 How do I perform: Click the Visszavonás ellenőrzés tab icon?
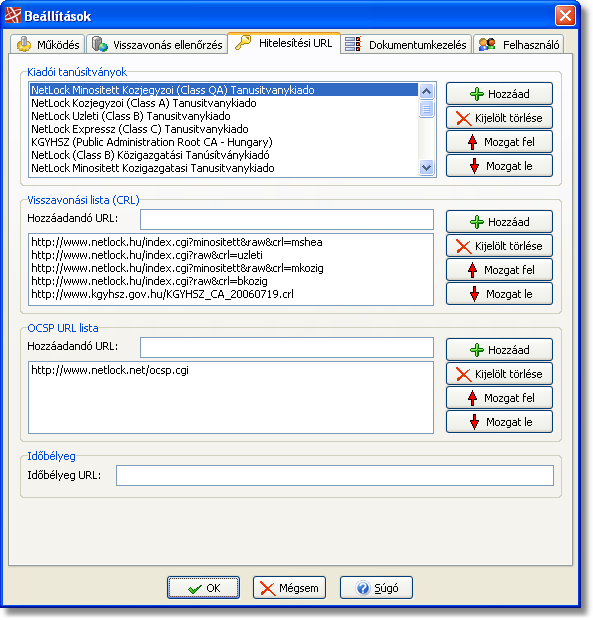[100, 44]
